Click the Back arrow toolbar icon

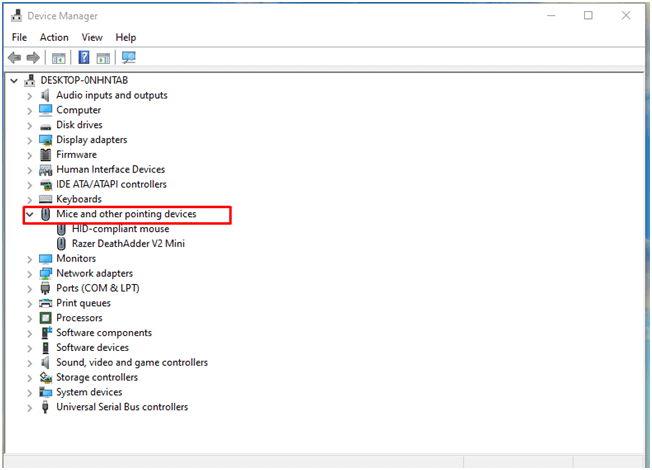15,57
